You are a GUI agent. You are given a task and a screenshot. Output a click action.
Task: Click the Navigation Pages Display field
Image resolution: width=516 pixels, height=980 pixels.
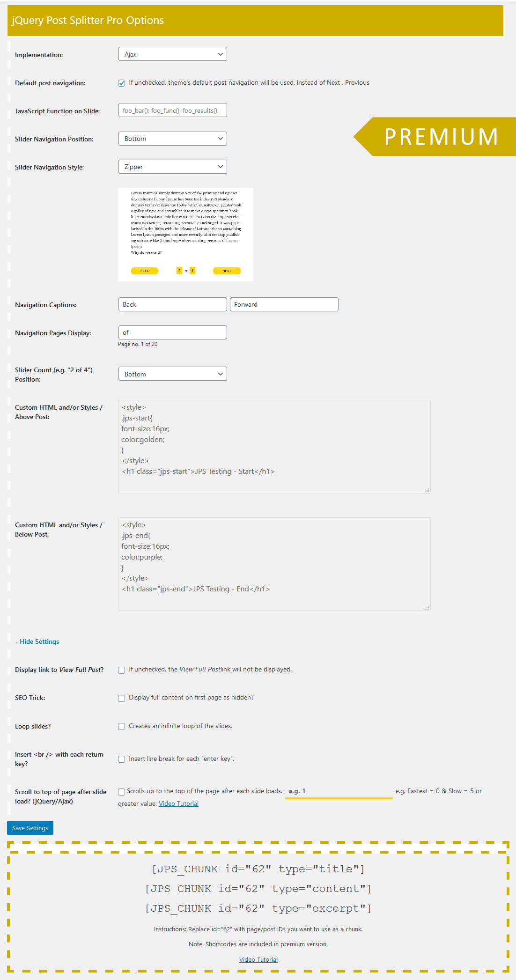172,332
